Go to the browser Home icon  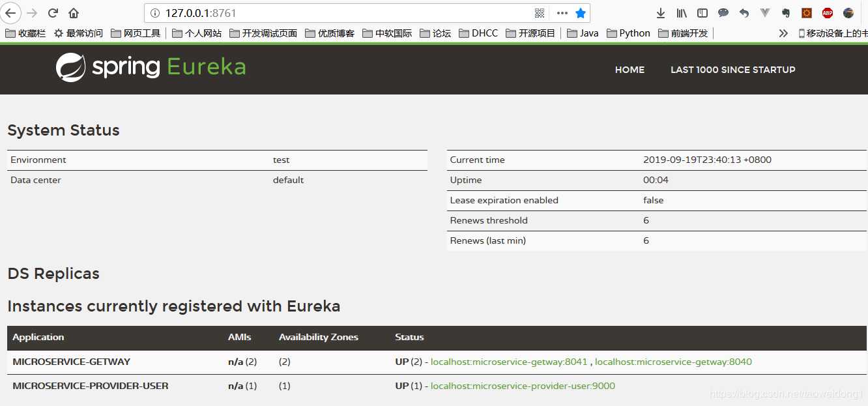click(x=74, y=13)
